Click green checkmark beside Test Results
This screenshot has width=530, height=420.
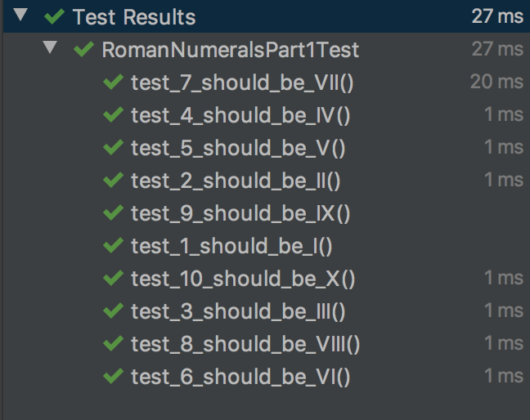click(54, 16)
